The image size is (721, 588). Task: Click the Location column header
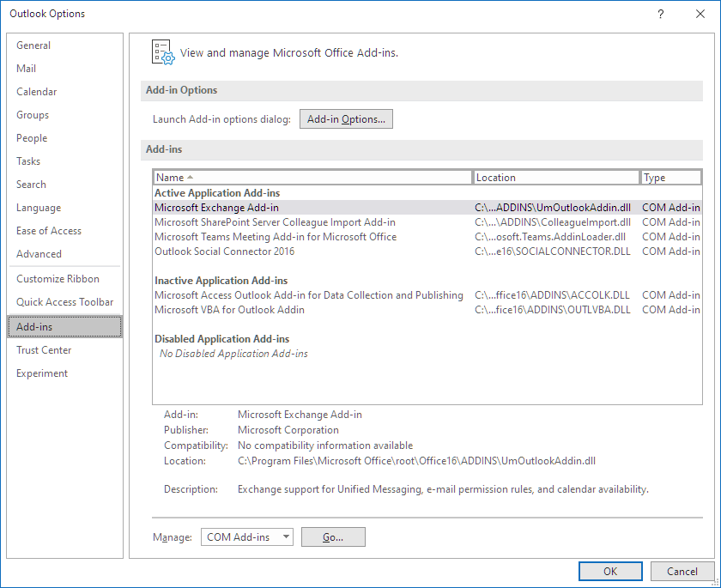(556, 177)
